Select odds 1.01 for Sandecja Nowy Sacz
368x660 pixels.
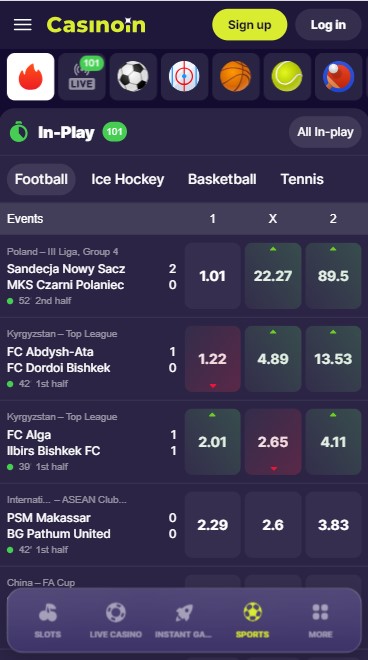213,276
